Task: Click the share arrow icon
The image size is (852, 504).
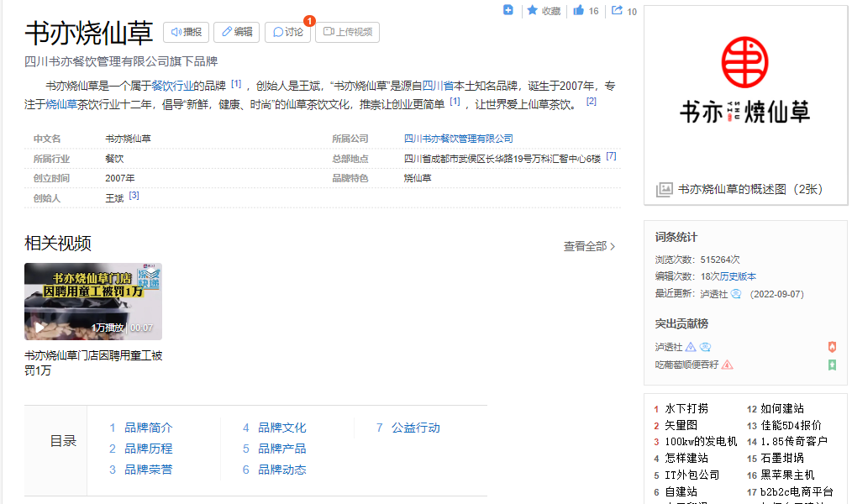Action: tap(617, 11)
